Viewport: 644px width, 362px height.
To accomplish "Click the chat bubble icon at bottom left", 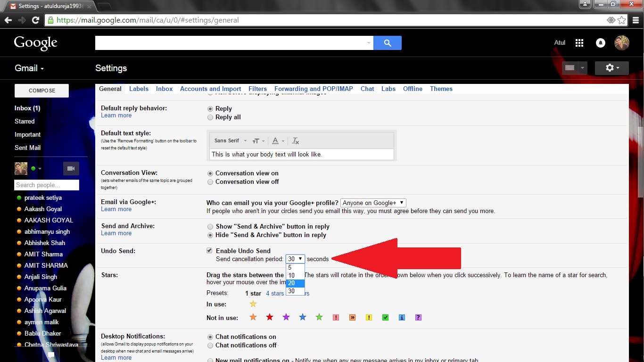I will click(x=51, y=355).
